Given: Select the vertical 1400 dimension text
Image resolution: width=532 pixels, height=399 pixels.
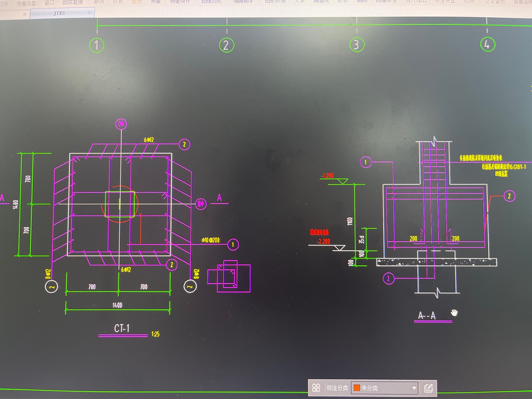Looking at the screenshot, I should click(x=15, y=205).
